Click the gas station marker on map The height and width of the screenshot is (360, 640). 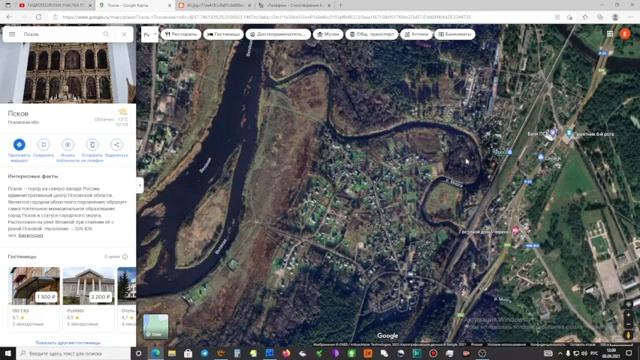[x=541, y=157]
